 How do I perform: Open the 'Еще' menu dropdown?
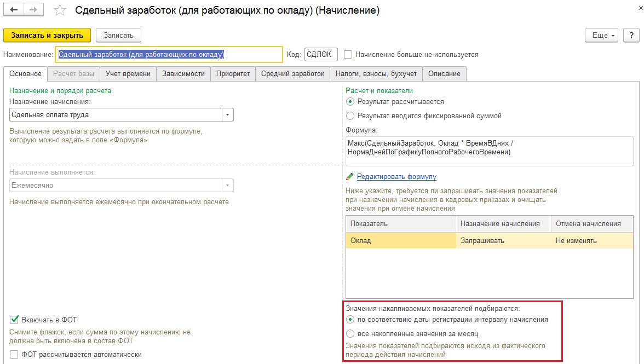coord(601,35)
